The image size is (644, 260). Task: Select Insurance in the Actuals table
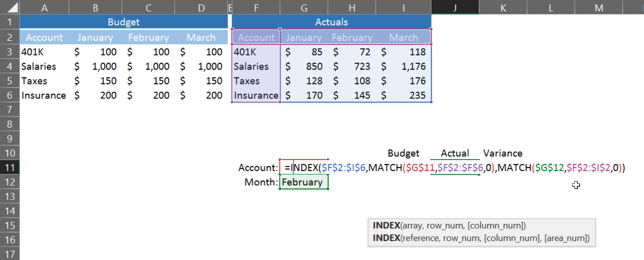pos(256,96)
